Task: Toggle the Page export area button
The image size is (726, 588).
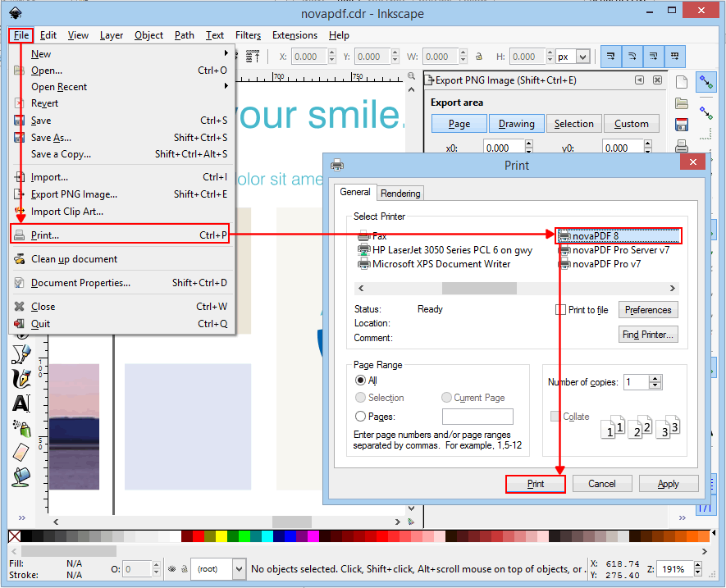Action: pos(459,124)
